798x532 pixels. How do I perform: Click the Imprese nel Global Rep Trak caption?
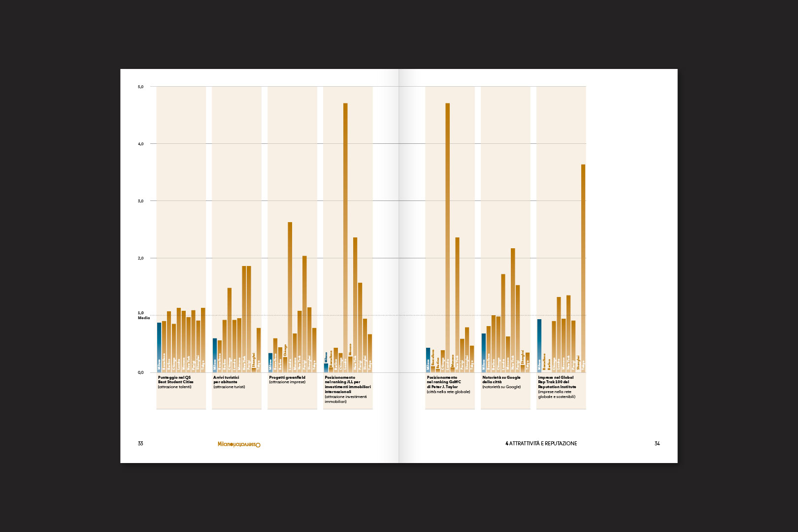tap(557, 387)
